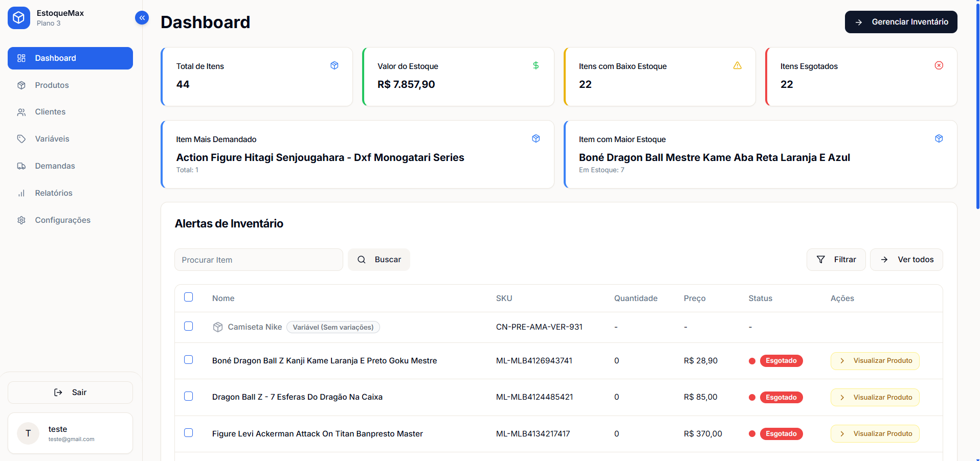Click the yellow warning triangle icon
Viewport: 980px width, 461px height.
pos(737,65)
